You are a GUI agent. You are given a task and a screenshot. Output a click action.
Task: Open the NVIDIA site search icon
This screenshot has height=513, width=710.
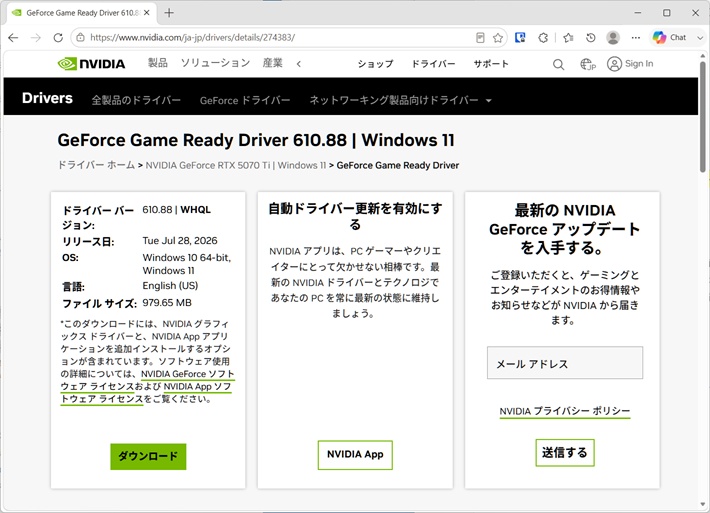(558, 64)
